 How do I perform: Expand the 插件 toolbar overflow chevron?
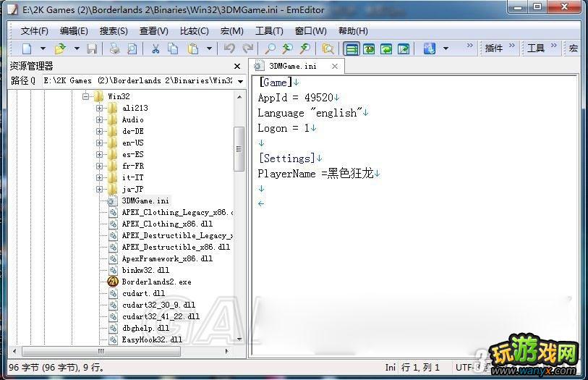pyautogui.click(x=512, y=46)
